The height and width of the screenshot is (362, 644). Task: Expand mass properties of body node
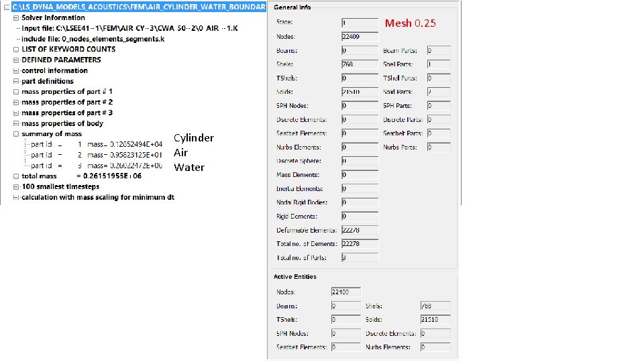pos(16,123)
